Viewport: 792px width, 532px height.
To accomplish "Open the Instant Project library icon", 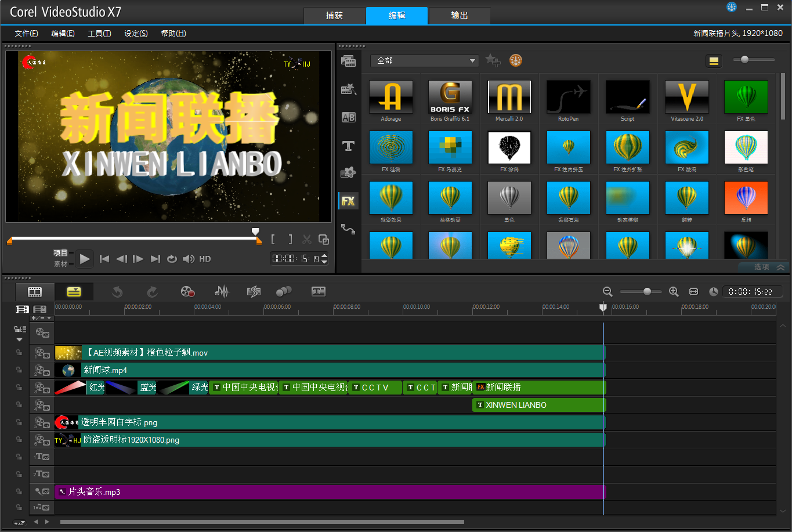I will click(x=348, y=89).
